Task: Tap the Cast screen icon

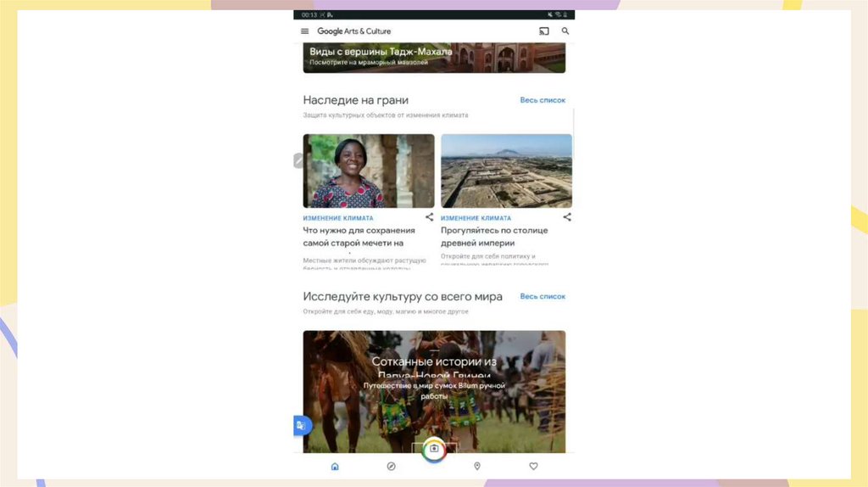Action: coord(544,31)
